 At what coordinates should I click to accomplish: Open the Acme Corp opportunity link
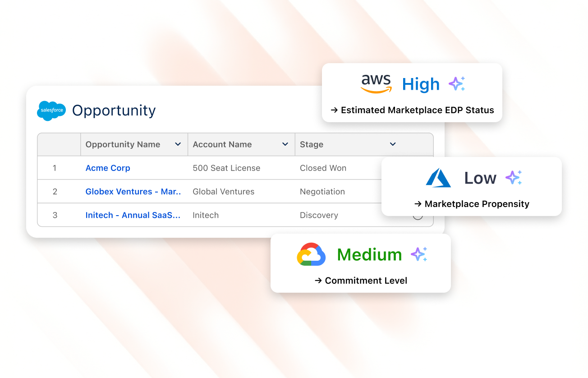[x=108, y=168]
